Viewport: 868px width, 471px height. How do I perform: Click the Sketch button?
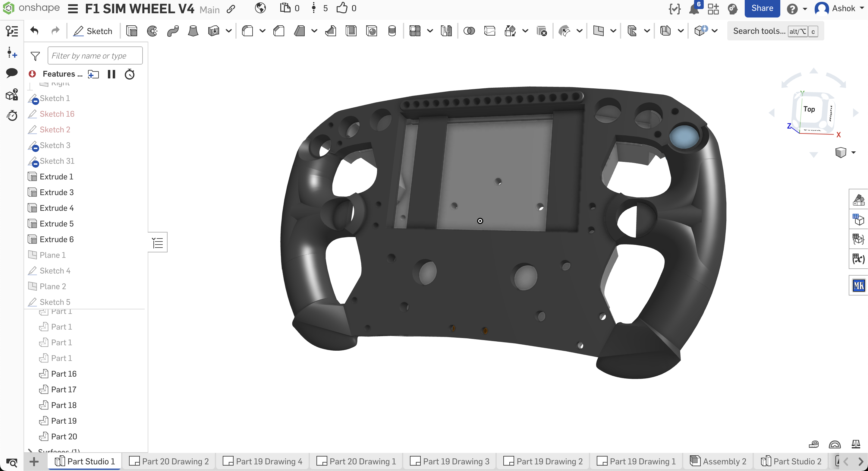(x=93, y=31)
